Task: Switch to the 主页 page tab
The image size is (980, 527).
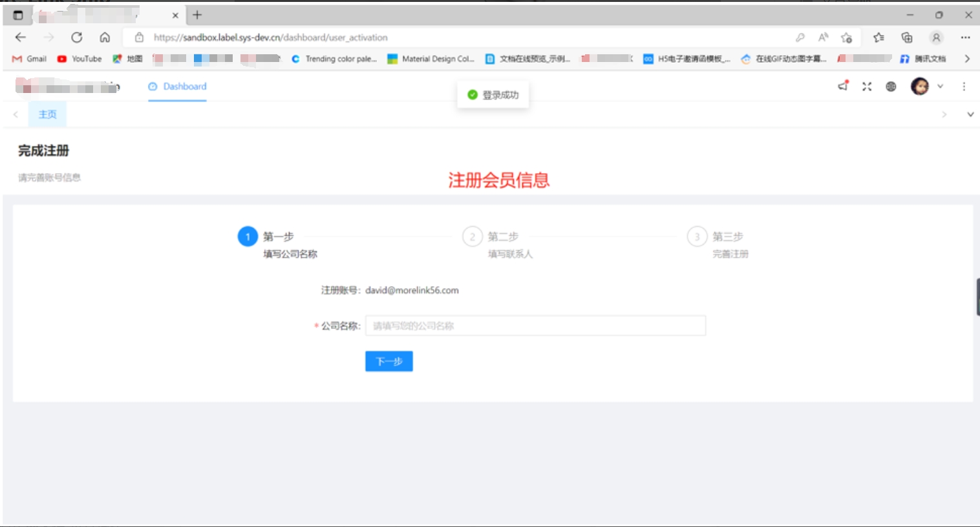Action: pyautogui.click(x=47, y=114)
